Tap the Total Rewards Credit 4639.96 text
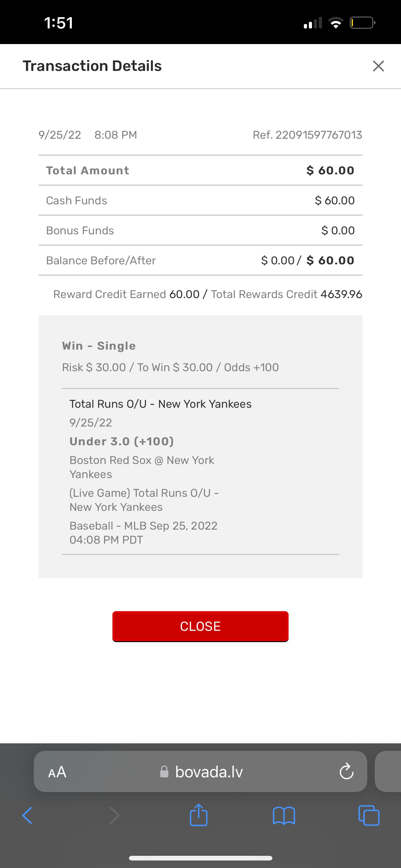401x868 pixels. 286,294
